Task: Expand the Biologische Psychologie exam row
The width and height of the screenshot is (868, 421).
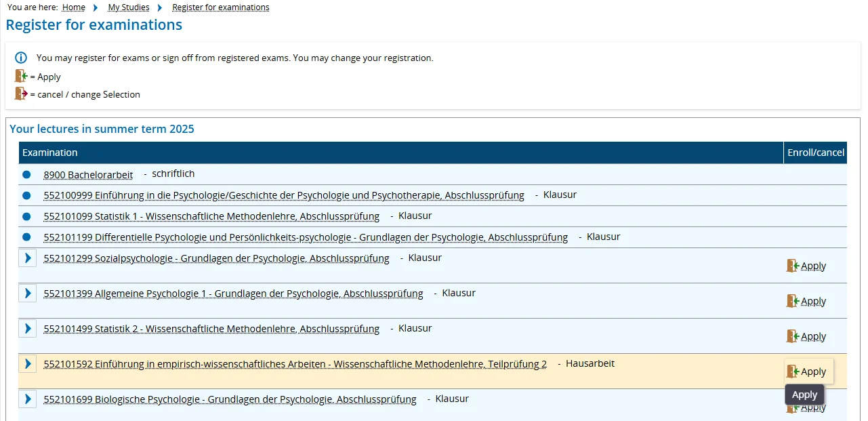Action: point(27,399)
